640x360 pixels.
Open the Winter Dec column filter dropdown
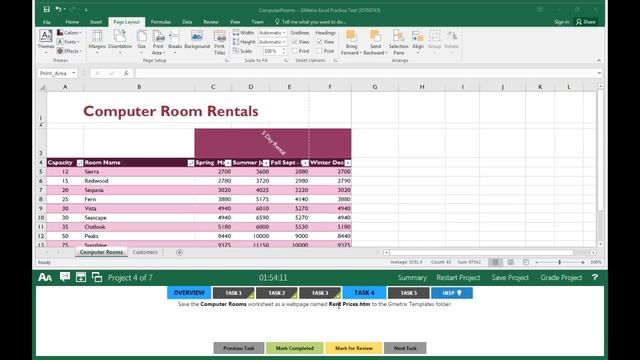point(347,163)
